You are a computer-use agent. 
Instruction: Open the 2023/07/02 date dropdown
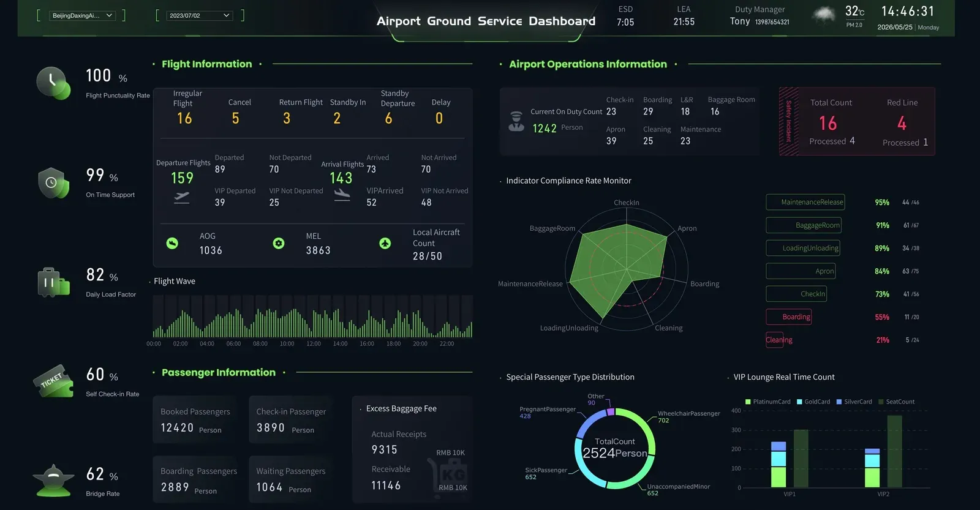(x=200, y=15)
